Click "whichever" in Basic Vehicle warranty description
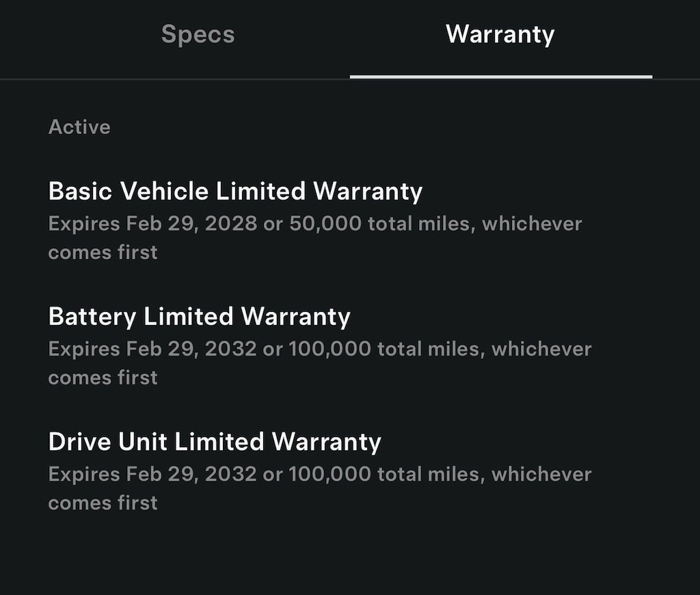 pyautogui.click(x=532, y=224)
